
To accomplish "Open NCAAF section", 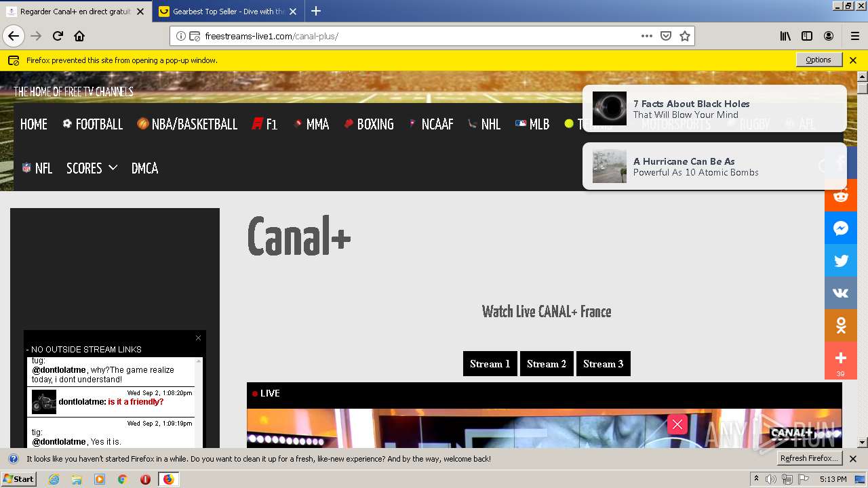I will 431,124.
